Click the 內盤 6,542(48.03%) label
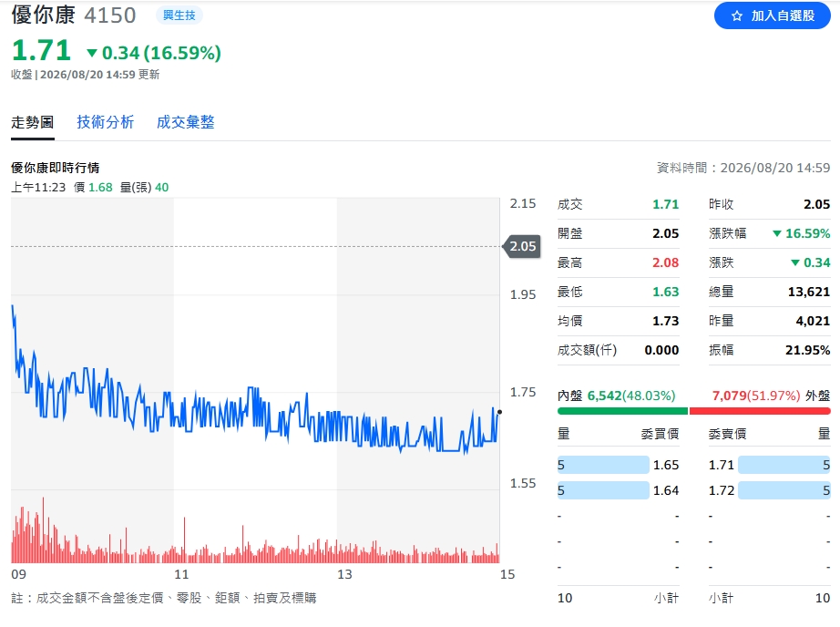This screenshot has width=840, height=627. click(x=617, y=396)
